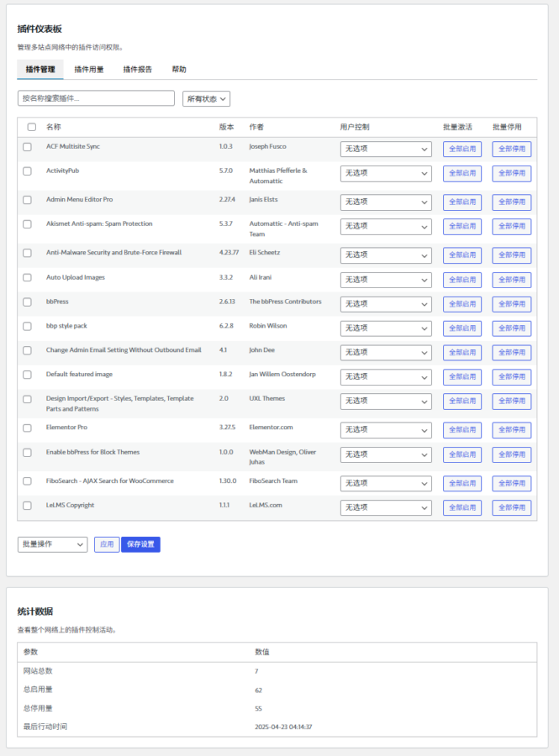
Task: Check the Elementor Pro row checkbox
Action: tap(27, 428)
